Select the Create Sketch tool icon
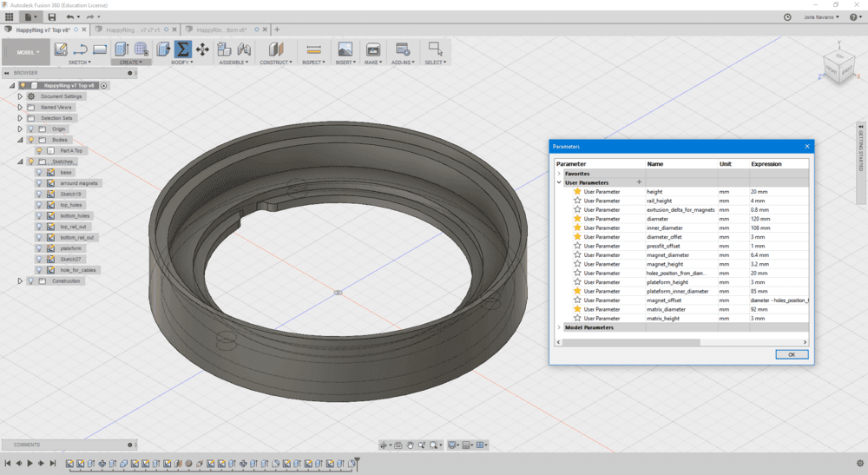 (x=61, y=49)
